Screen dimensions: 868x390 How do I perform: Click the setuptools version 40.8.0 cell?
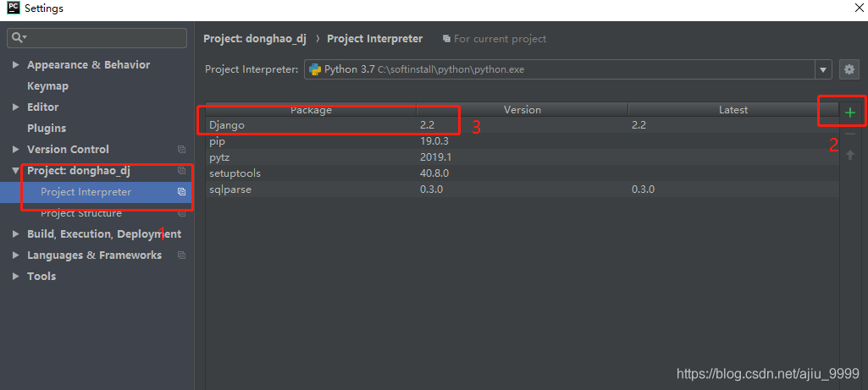pyautogui.click(x=434, y=173)
